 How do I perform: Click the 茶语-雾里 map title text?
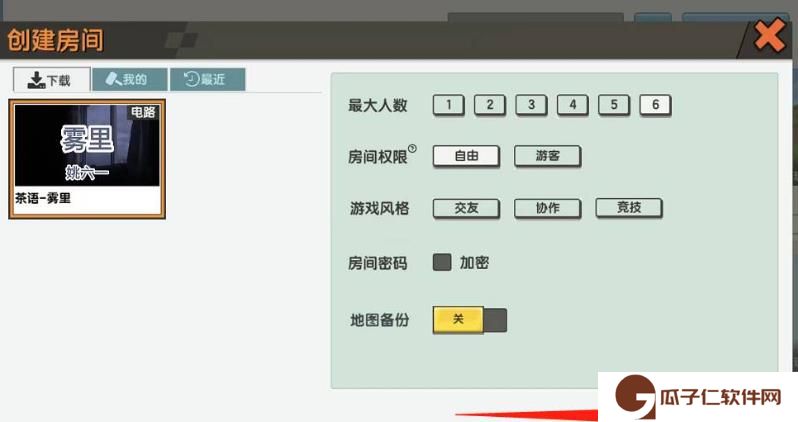[43, 198]
